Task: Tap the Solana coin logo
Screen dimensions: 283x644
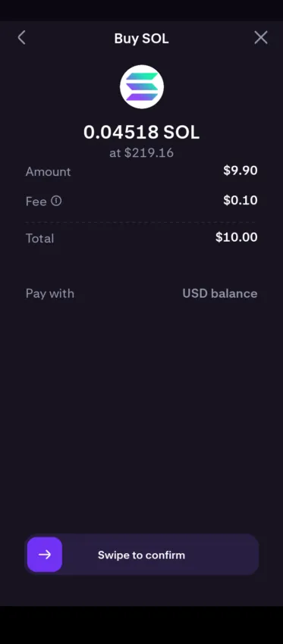Action: [x=141, y=86]
